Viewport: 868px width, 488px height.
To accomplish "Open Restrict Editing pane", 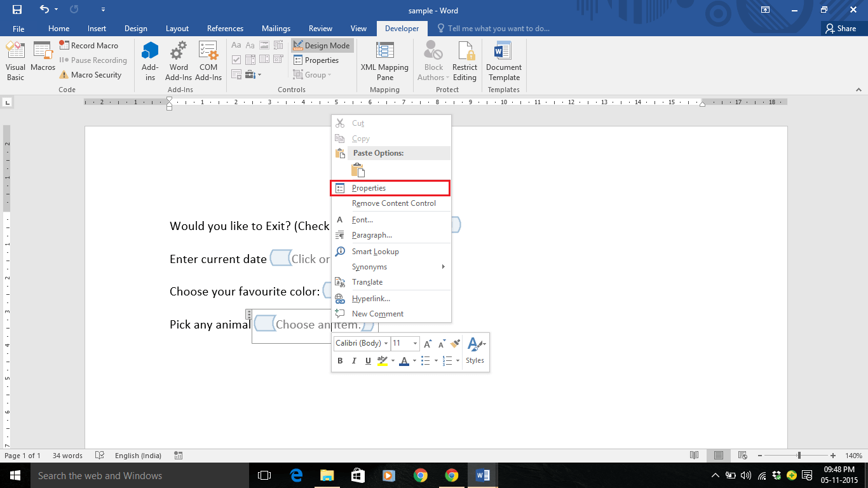I will click(465, 61).
